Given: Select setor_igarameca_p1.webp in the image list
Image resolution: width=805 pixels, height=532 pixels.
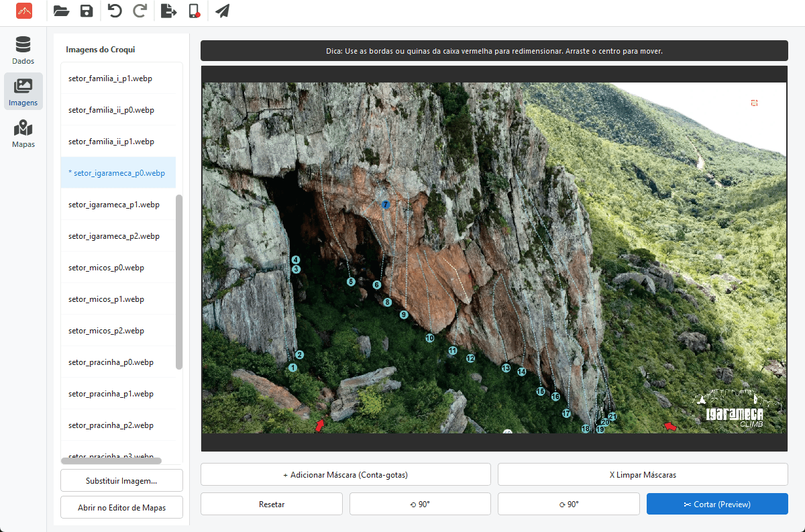Looking at the screenshot, I should [x=118, y=205].
